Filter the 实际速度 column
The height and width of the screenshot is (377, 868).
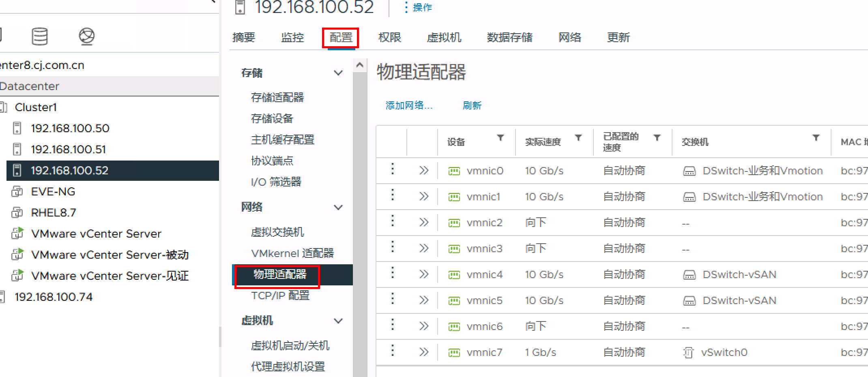click(x=578, y=138)
